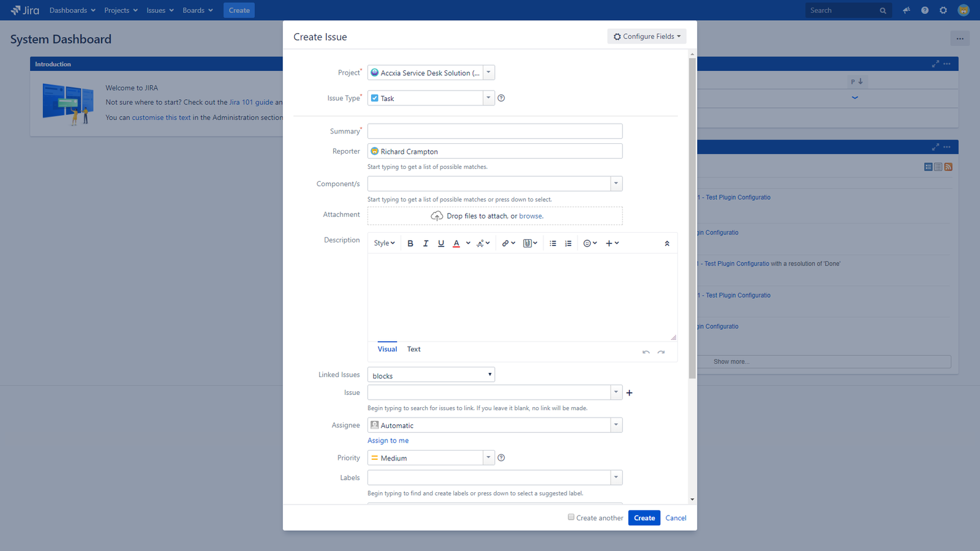Apply bold formatting in the Description editor

(410, 244)
